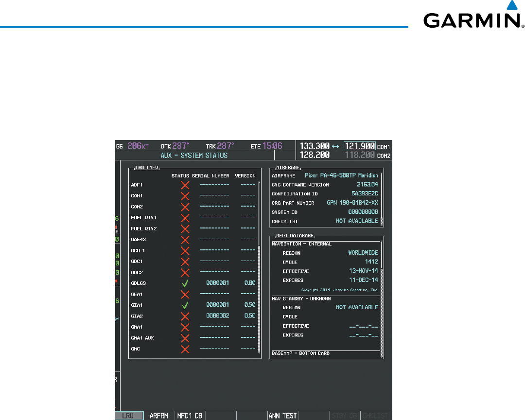Click the GDL69 green checkmark status icon
This screenshot has width=525, height=420.
coord(185,284)
